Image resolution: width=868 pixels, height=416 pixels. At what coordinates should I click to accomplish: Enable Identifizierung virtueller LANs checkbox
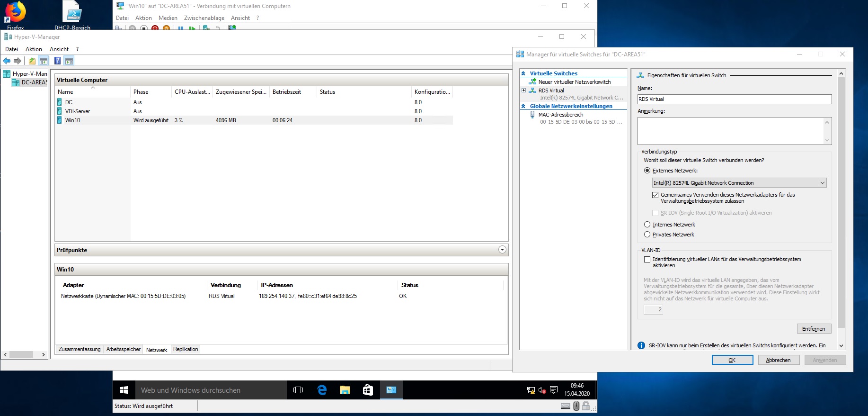point(647,259)
